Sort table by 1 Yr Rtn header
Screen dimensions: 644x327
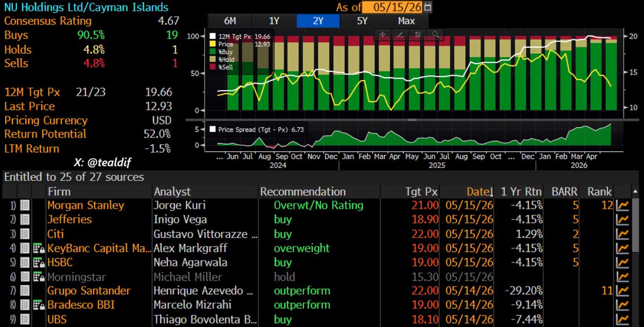point(522,191)
